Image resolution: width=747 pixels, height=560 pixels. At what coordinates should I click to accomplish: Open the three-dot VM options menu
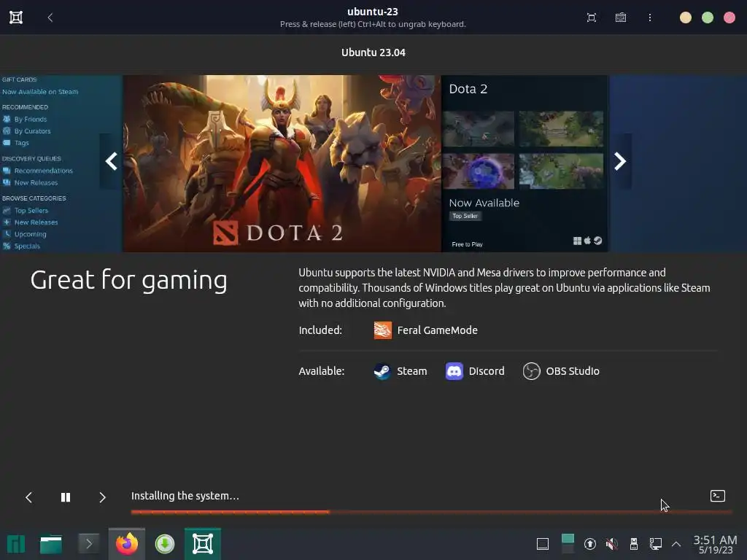[650, 17]
